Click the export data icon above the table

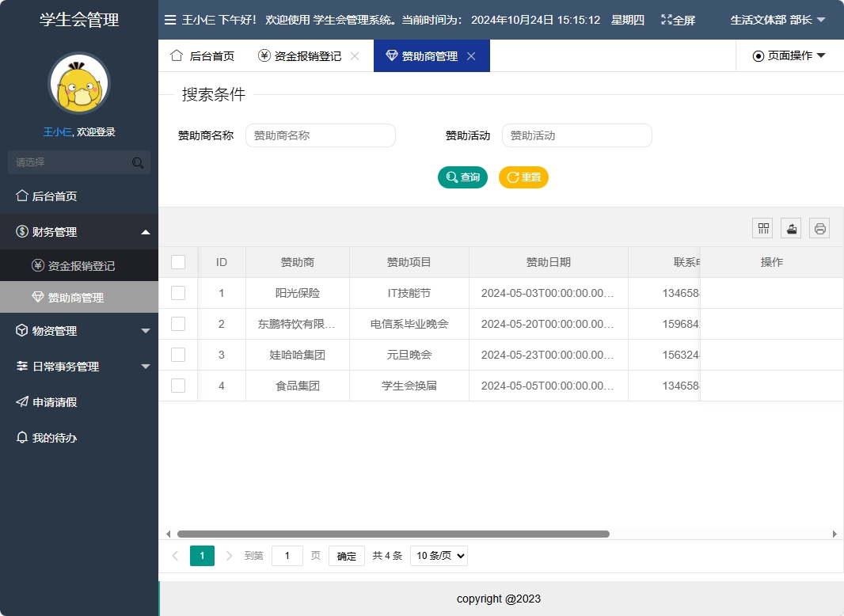tap(791, 228)
